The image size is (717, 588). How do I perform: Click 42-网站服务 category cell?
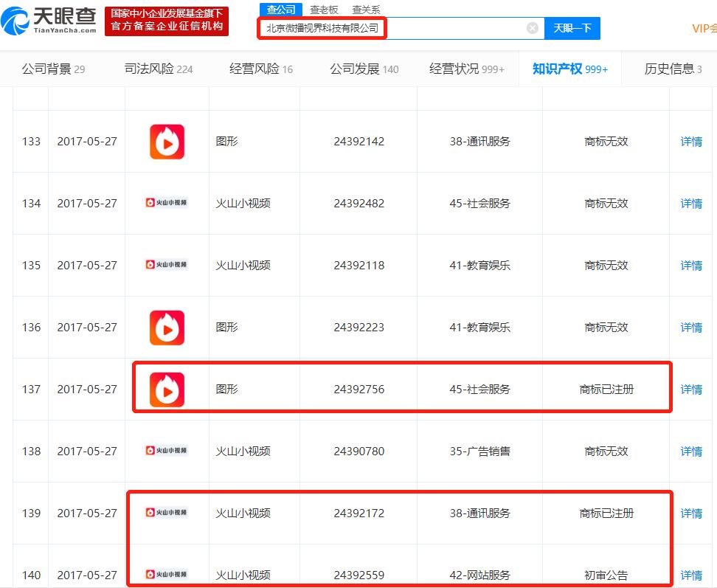click(x=479, y=575)
